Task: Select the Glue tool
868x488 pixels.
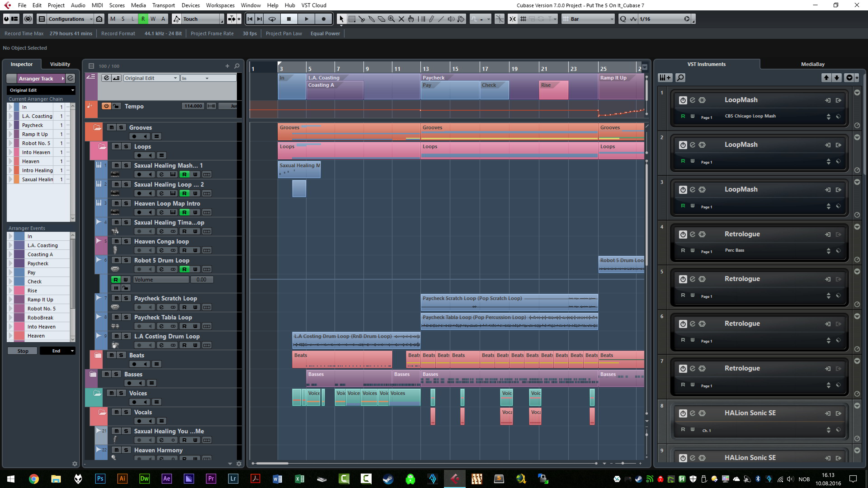Action: click(371, 19)
